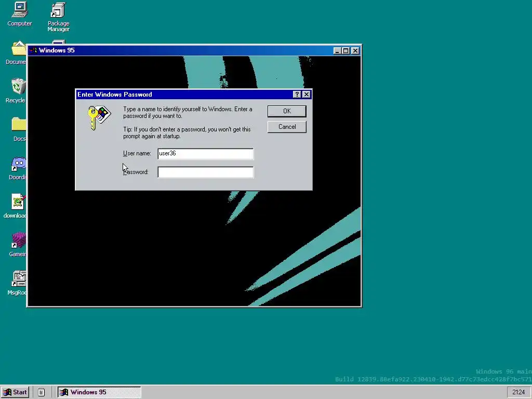Click the 'Tip: If you don't enter a password' text
The image size is (532, 399).
187,132
